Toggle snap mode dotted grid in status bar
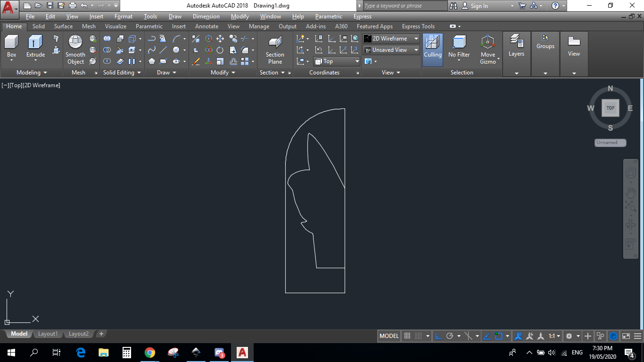The height and width of the screenshot is (362, 644). 418,336
